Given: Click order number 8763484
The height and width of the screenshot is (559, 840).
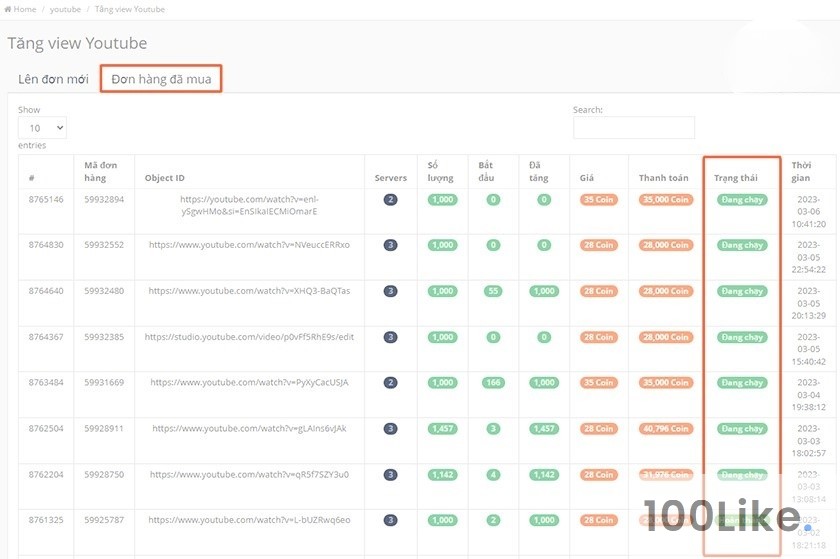Looking at the screenshot, I should point(46,383).
